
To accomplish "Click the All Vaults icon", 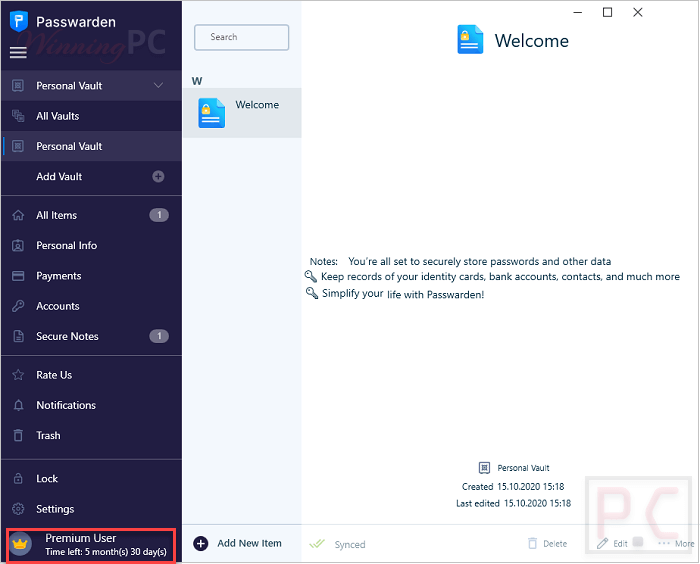I will click(18, 116).
